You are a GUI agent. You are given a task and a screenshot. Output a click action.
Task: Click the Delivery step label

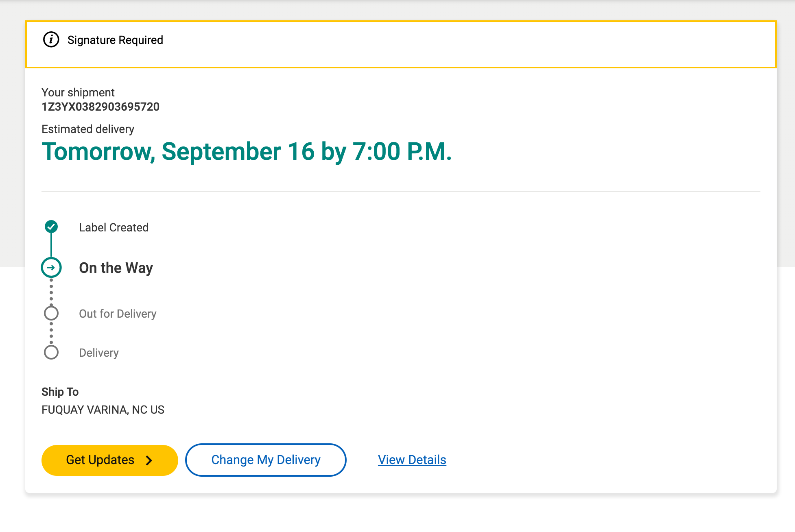point(99,353)
